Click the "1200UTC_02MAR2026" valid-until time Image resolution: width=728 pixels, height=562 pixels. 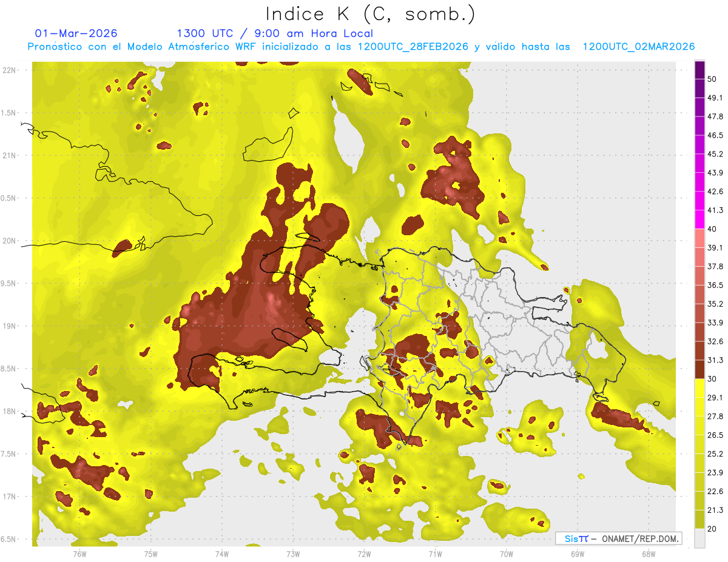(638, 47)
